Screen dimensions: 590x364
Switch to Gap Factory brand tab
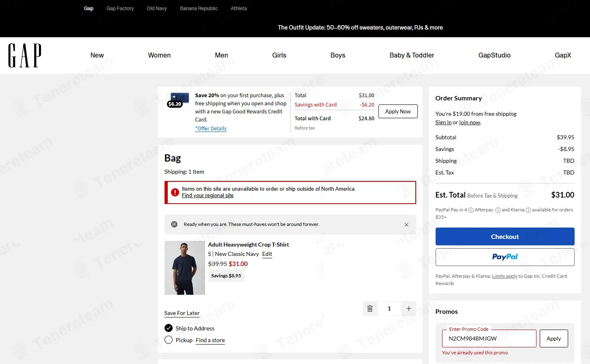click(x=120, y=8)
